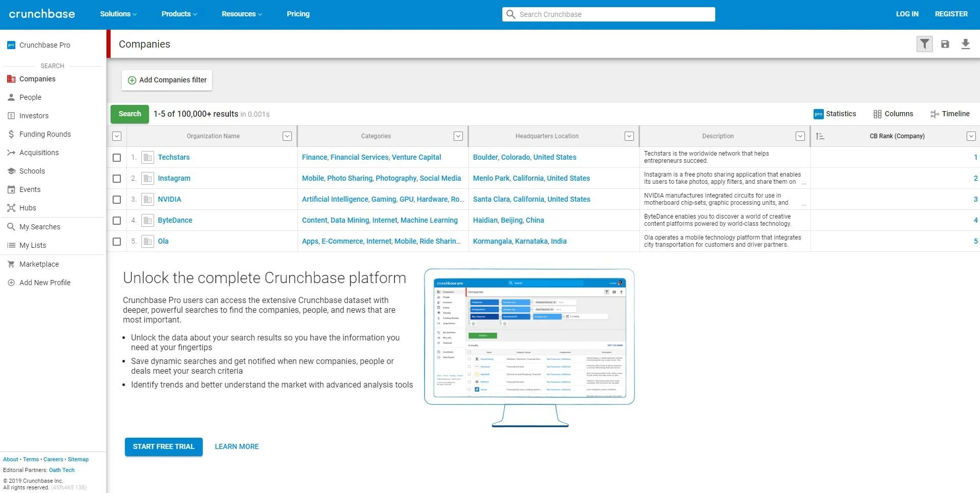Open the Techstars organization link
980x493 pixels.
point(174,157)
